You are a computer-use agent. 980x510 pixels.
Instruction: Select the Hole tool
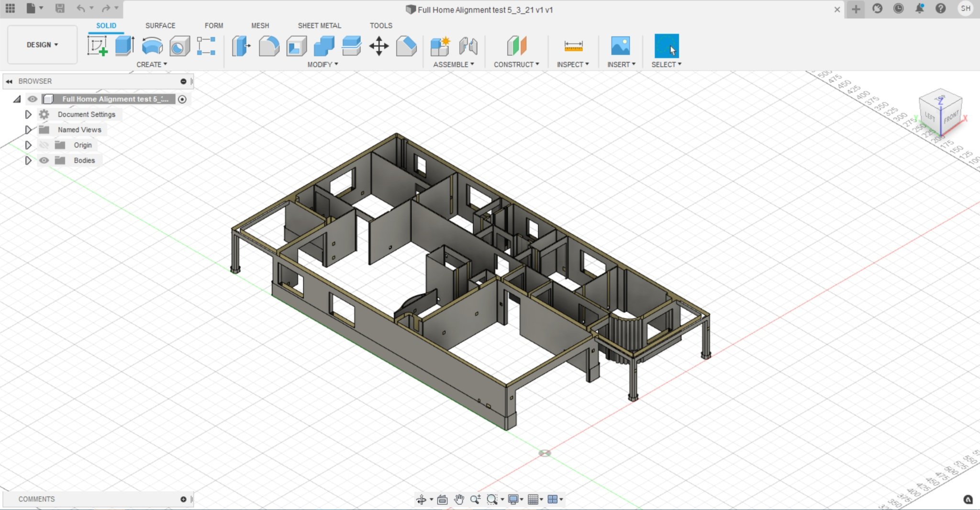point(179,46)
